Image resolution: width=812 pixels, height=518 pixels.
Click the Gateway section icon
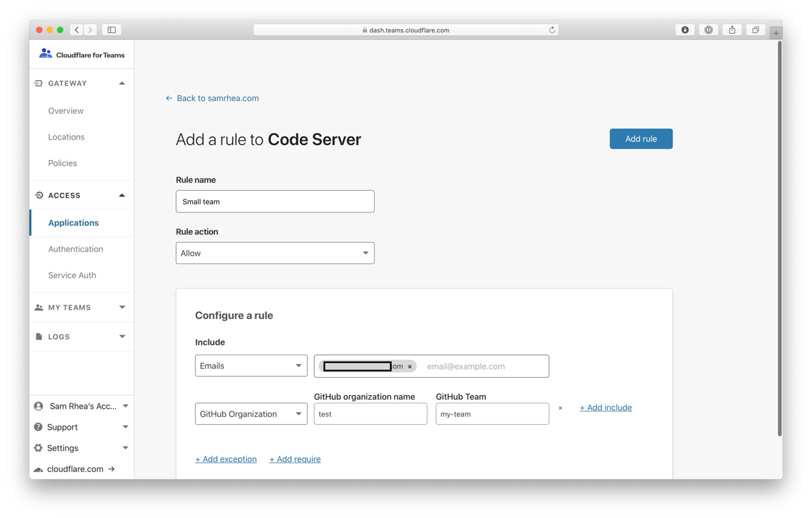point(38,83)
